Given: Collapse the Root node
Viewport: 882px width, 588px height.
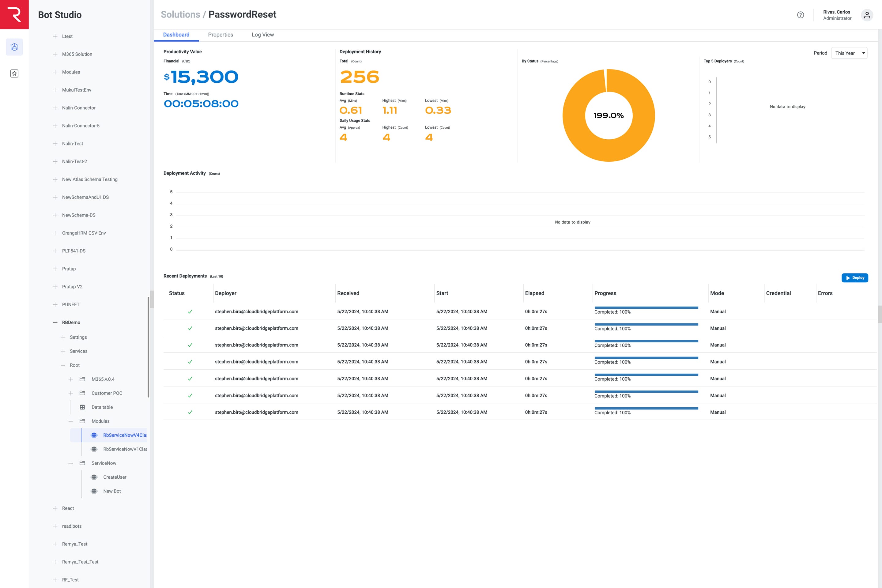Looking at the screenshot, I should [63, 365].
